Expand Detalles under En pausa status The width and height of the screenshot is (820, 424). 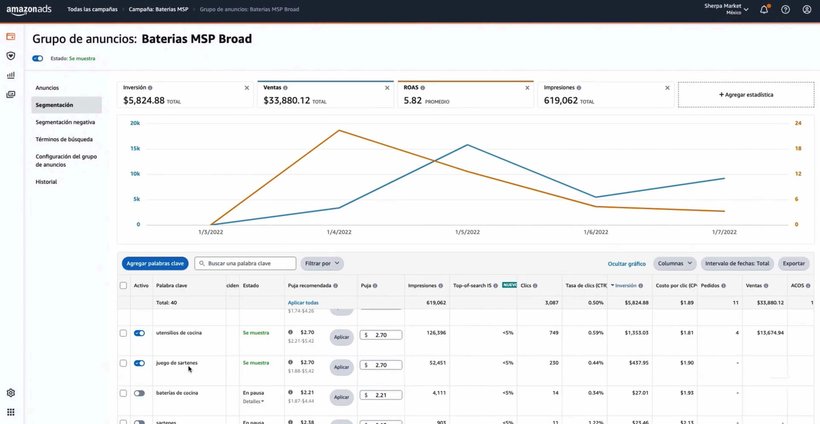pos(253,402)
